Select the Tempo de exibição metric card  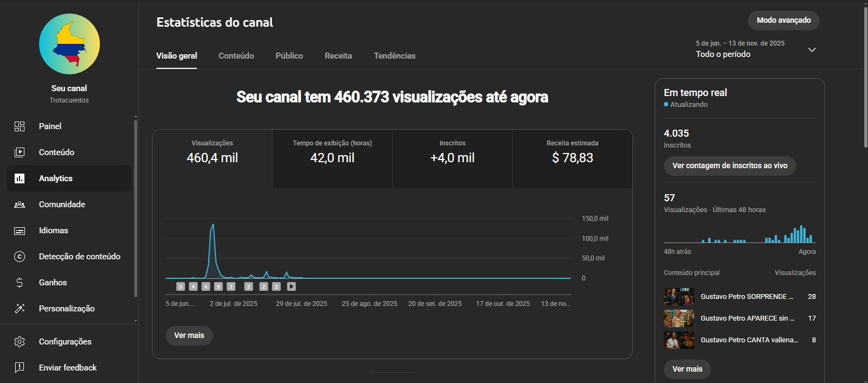pos(332,158)
